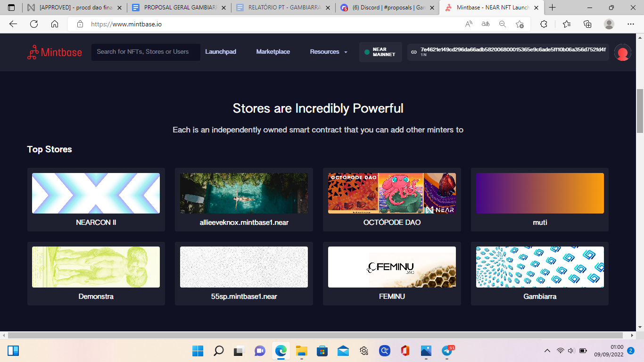Expand the Resources dropdown menu
This screenshot has width=644, height=362.
(x=329, y=52)
